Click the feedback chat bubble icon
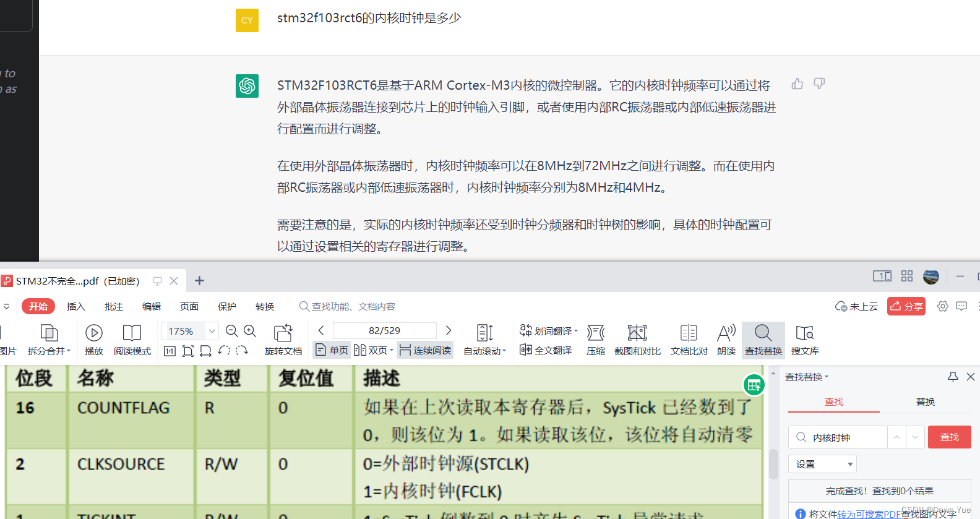980x519 pixels. [x=961, y=306]
